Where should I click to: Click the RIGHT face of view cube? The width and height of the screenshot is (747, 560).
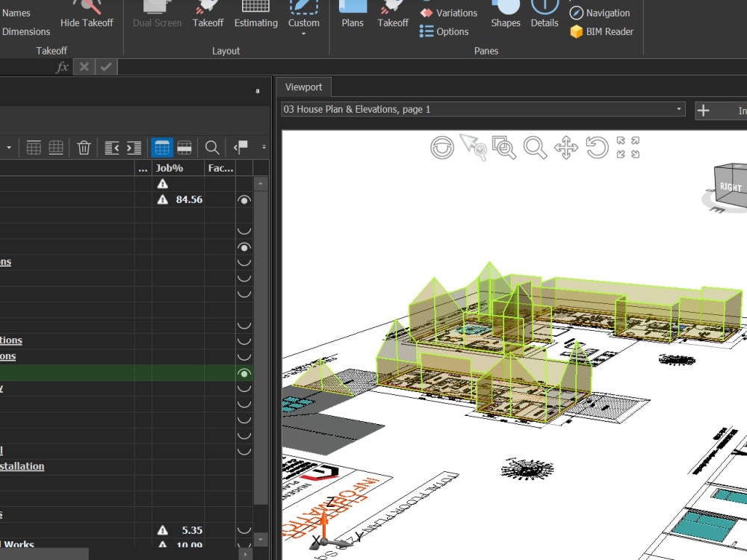pos(729,187)
